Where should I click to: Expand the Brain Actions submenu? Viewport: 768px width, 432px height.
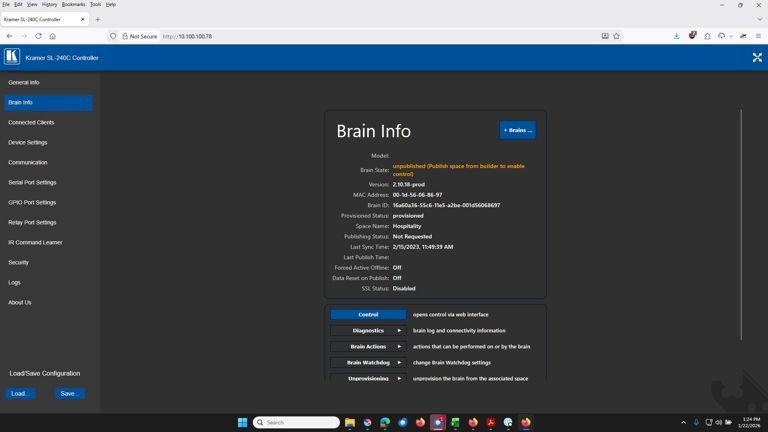tap(368, 347)
